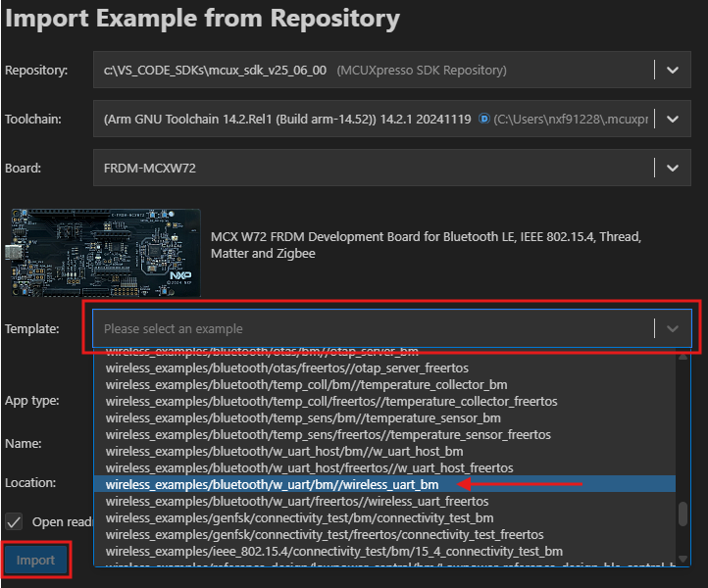Screen dimensions: 708x588
Task: Select temperature_collector_freertos example
Action: (384, 402)
